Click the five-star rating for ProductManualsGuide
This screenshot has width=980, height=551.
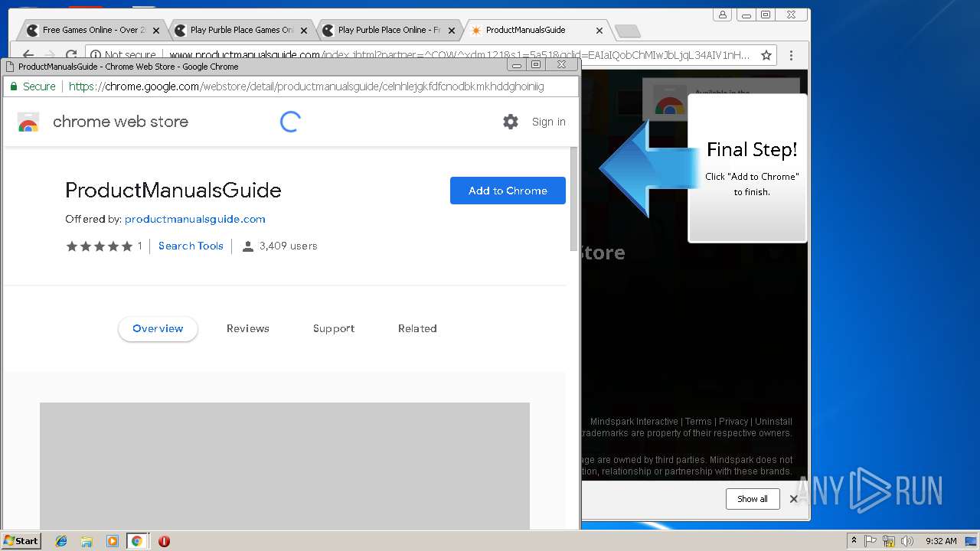[100, 246]
